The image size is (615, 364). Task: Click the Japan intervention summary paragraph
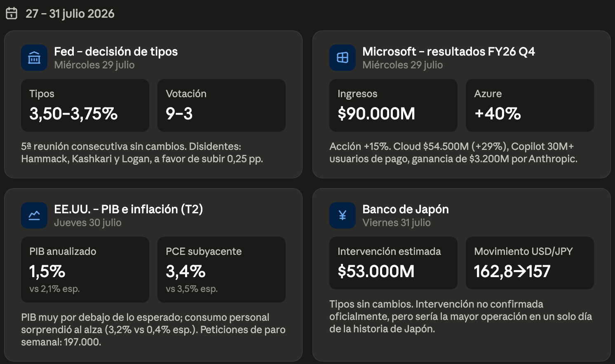pyautogui.click(x=461, y=317)
